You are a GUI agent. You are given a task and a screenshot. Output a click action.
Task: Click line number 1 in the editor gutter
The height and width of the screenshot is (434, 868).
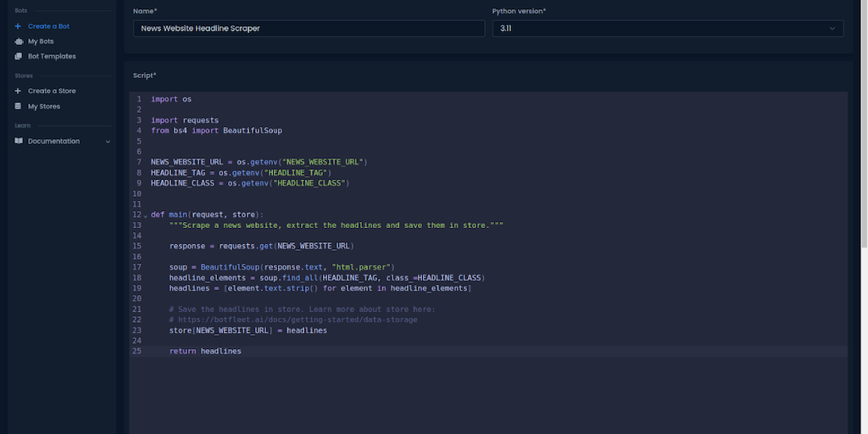(139, 99)
